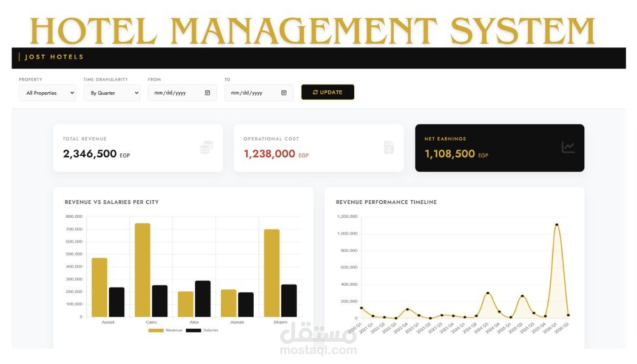Click the chart icon on Net Earnings card
This screenshot has width=637, height=364.
coord(568,147)
